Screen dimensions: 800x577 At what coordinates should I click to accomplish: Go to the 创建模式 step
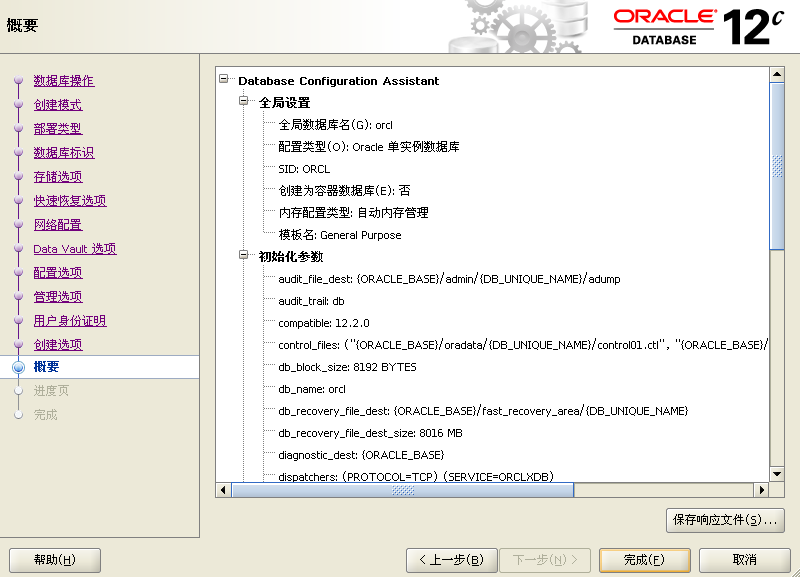point(58,105)
